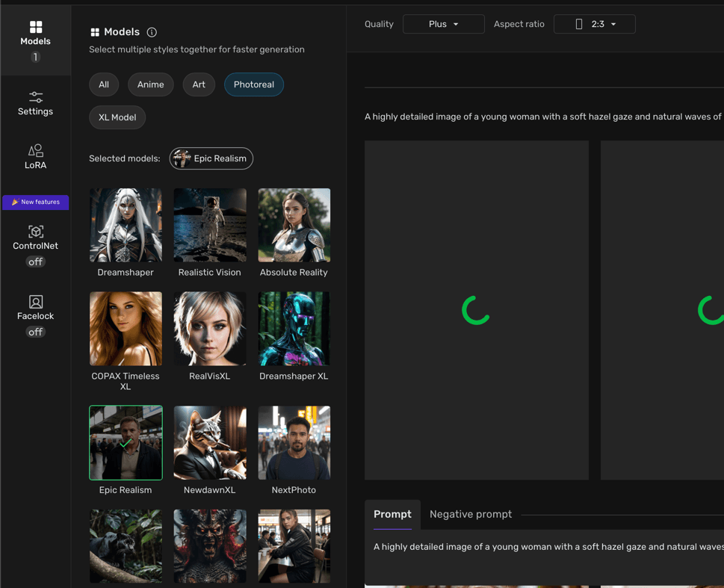Select the Dreamshaper model thumbnail
The height and width of the screenshot is (588, 724).
[x=126, y=225]
